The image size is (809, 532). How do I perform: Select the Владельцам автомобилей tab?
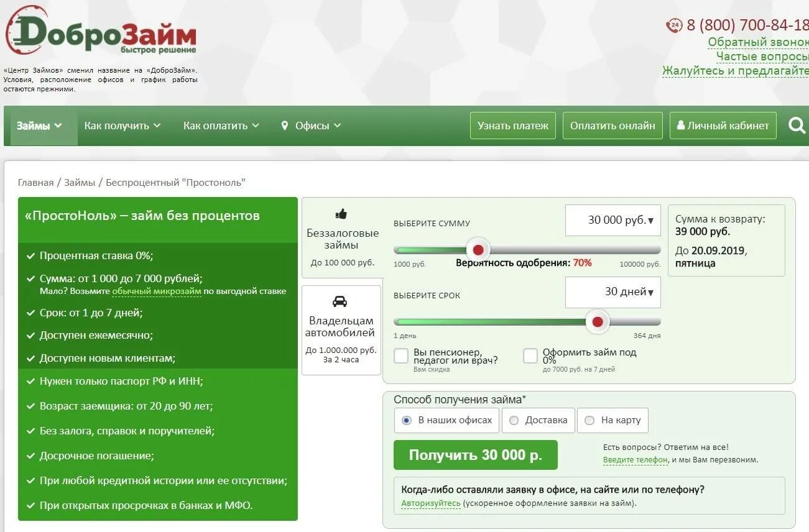point(341,330)
